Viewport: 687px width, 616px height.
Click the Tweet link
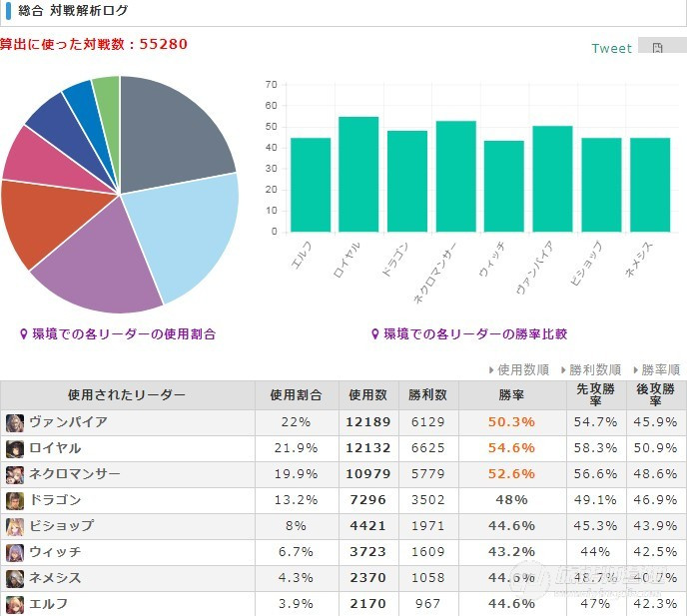(612, 48)
